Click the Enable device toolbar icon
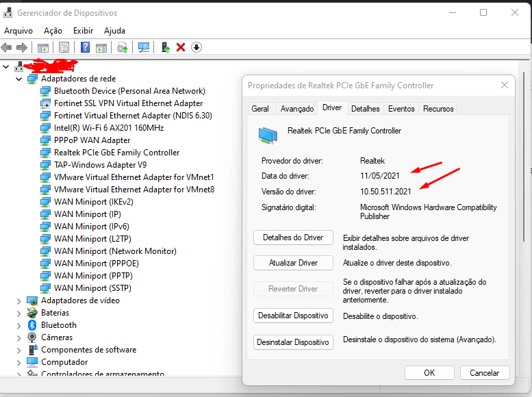 165,47
